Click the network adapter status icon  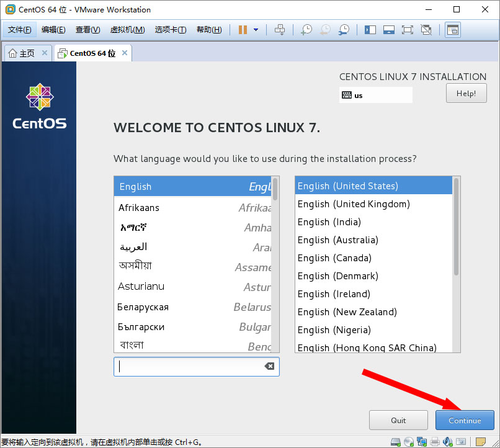point(422,442)
